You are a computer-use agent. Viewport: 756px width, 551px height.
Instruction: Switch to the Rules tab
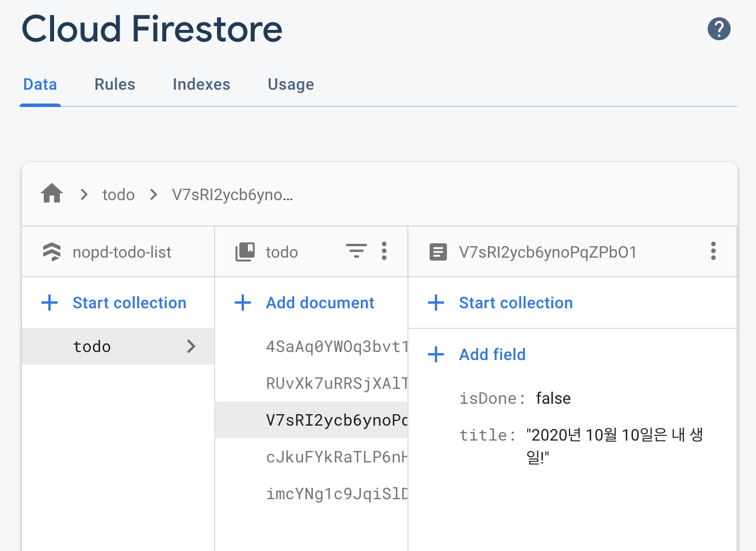pos(115,85)
